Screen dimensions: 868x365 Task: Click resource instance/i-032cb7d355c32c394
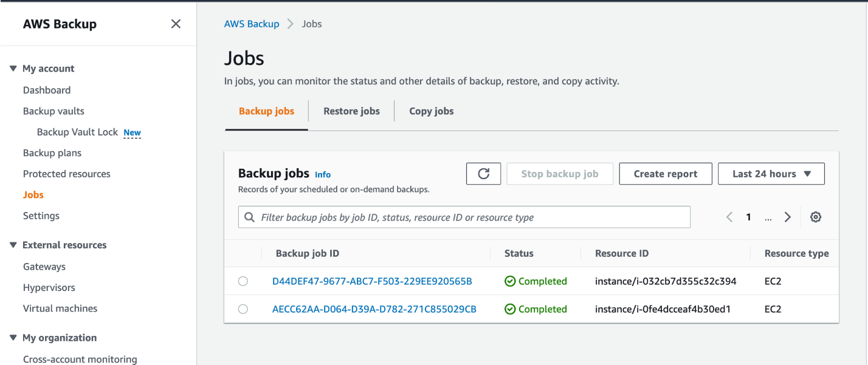pyautogui.click(x=666, y=281)
